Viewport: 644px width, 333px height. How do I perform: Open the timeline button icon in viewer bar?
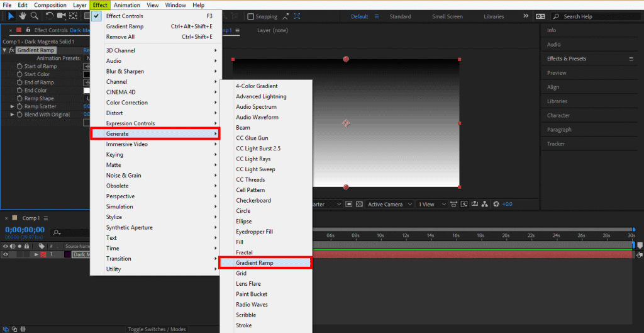point(475,204)
